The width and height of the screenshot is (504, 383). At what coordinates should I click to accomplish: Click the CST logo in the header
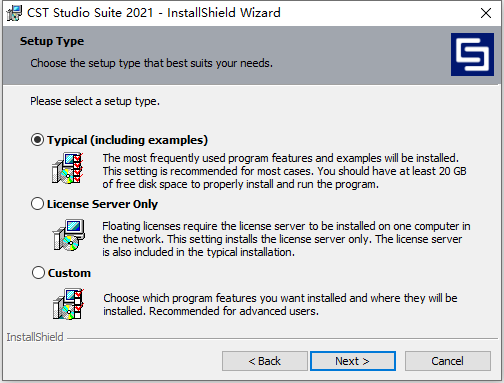pos(472,54)
